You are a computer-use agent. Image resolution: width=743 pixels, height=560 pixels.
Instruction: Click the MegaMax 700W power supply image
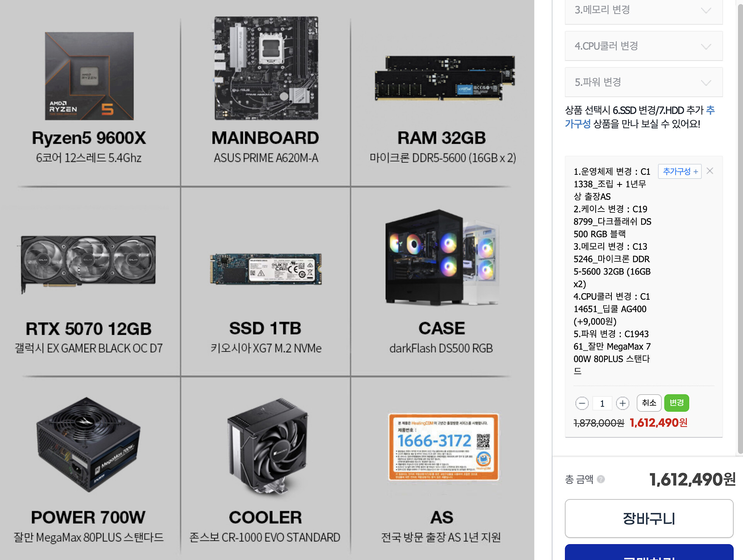(x=89, y=445)
